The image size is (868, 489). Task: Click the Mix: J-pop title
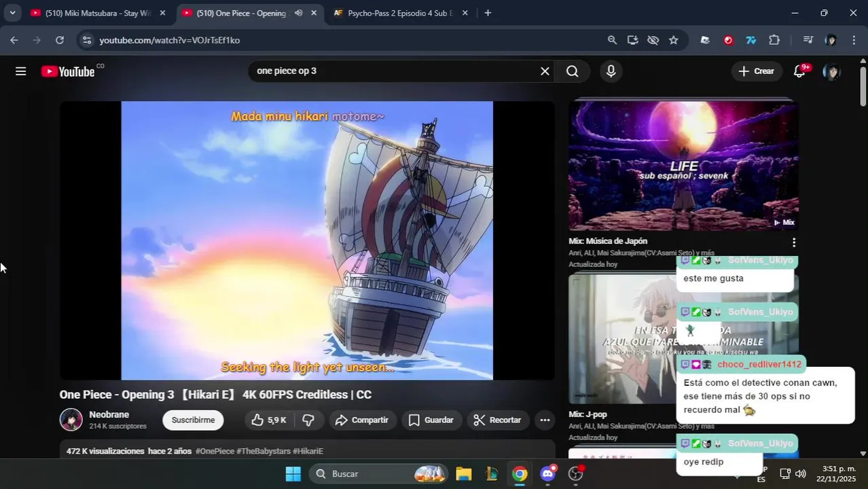[587, 414]
